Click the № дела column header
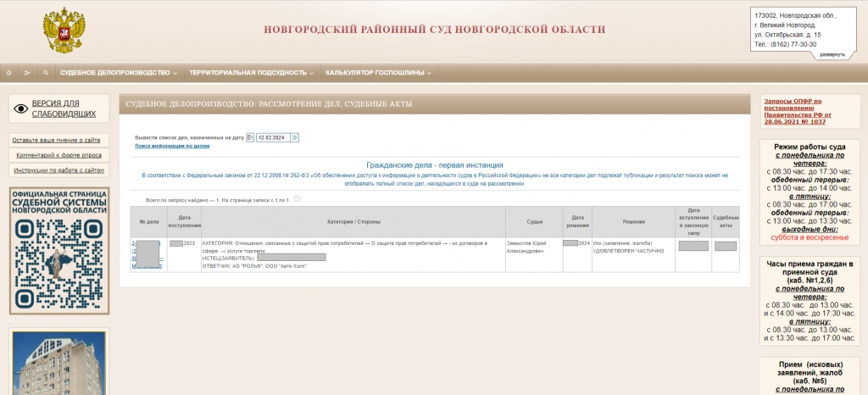The width and height of the screenshot is (868, 395). tap(149, 222)
